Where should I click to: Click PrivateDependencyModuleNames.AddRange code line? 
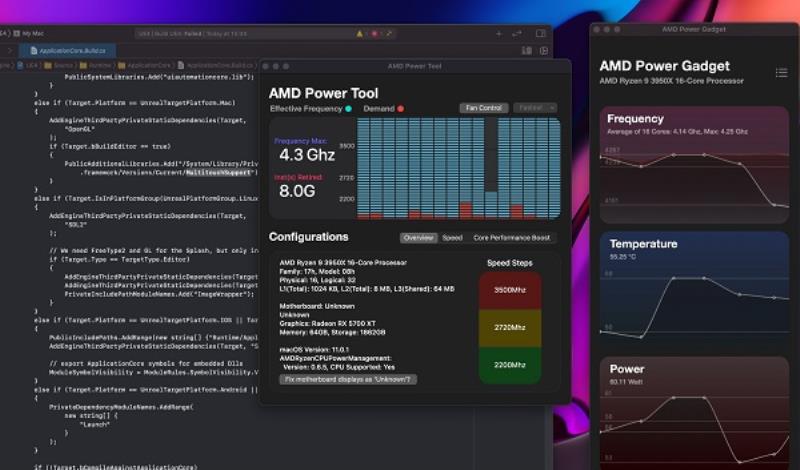[x=121, y=407]
